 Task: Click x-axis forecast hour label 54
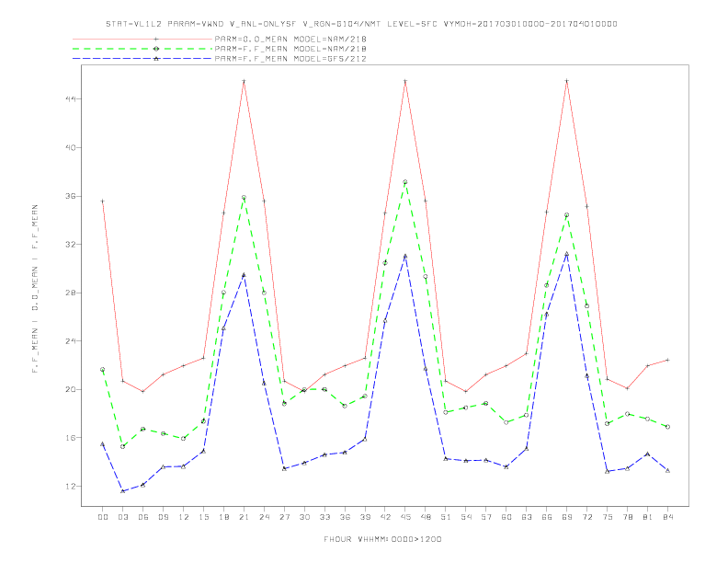466,517
